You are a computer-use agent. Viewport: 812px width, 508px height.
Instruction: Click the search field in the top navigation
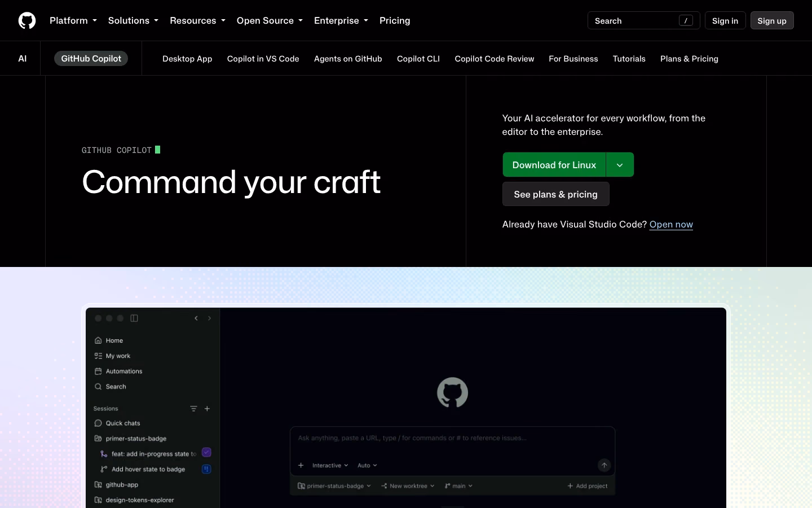[643, 20]
